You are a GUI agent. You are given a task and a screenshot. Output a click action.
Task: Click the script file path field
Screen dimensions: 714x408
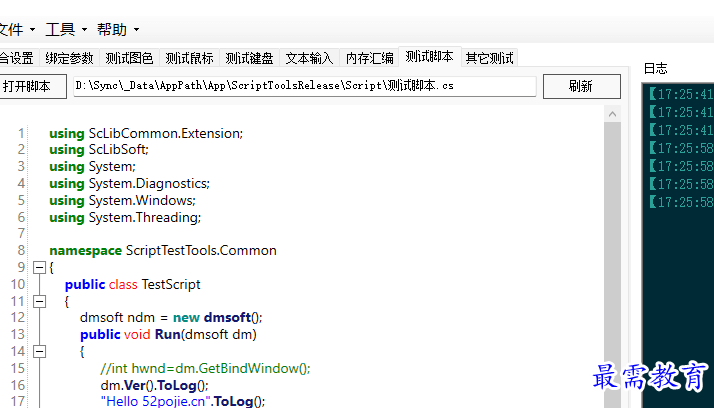[305, 86]
